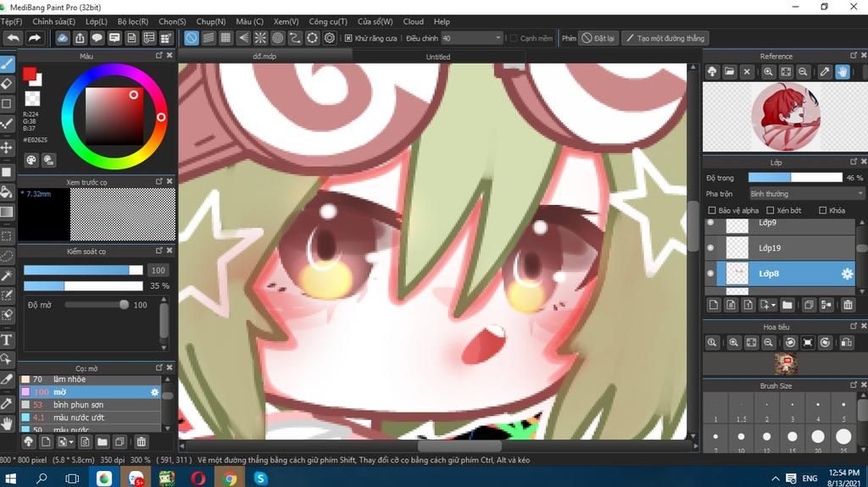
Task: Click the Độ mờ slider handle
Action: (124, 305)
